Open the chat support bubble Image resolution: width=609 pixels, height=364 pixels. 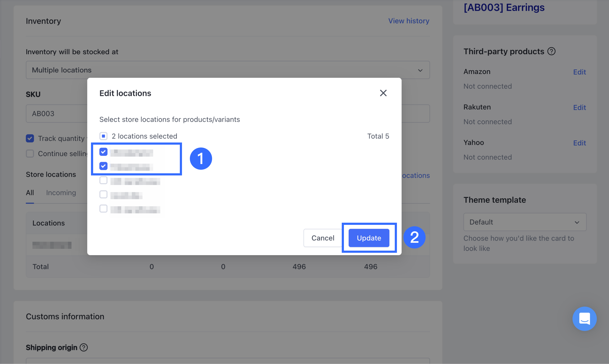[584, 318]
